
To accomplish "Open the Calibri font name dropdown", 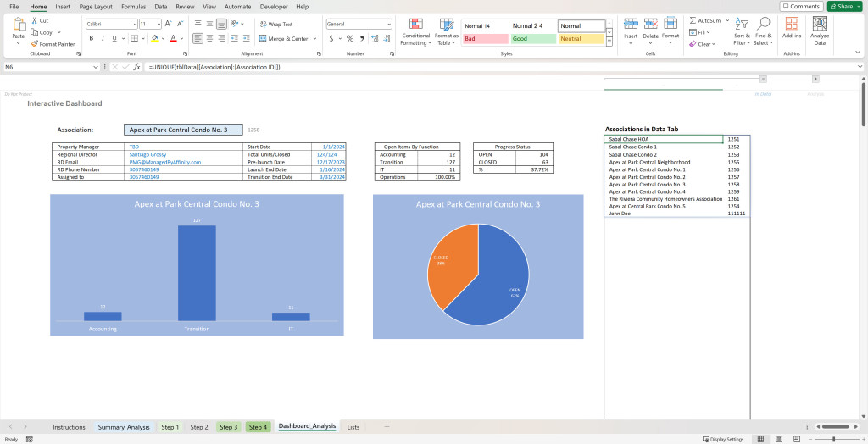I will tap(135, 24).
